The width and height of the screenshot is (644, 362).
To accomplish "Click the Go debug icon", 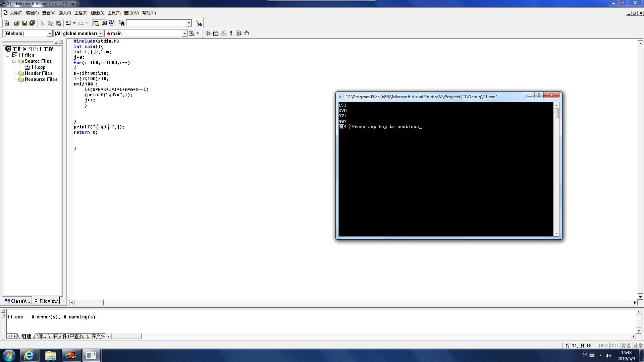I will tap(239, 33).
